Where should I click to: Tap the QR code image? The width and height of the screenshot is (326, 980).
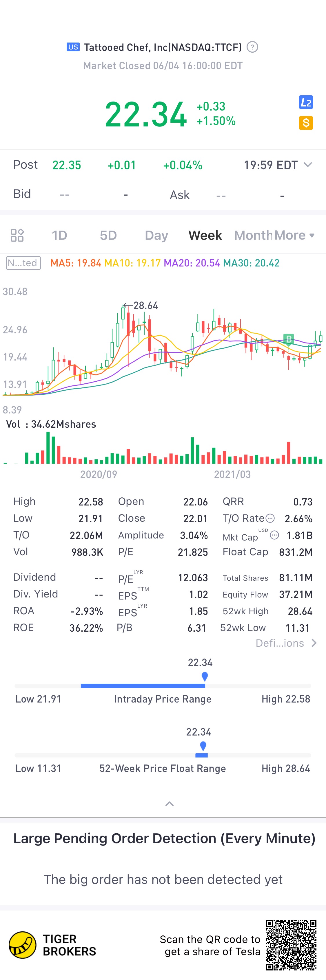pos(291,945)
